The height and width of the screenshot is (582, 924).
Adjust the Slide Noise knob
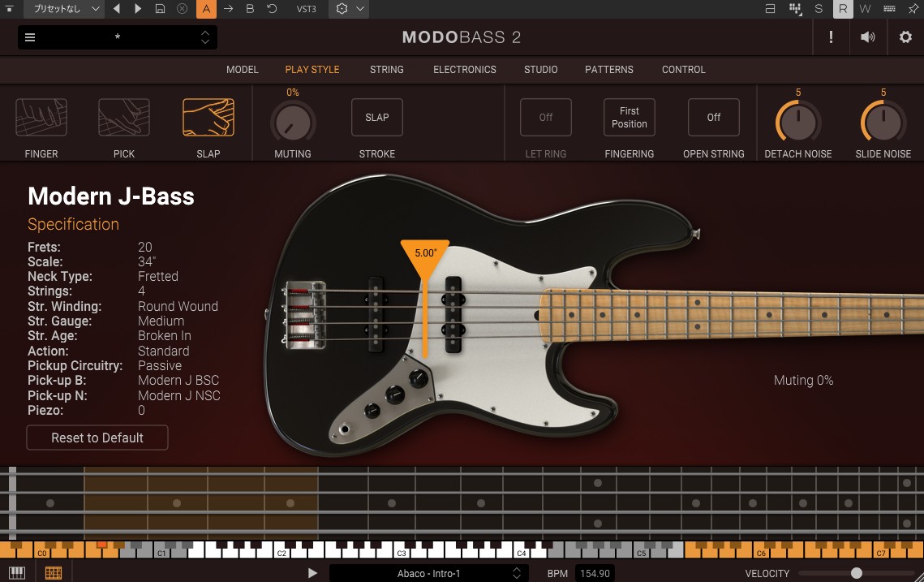(x=883, y=123)
